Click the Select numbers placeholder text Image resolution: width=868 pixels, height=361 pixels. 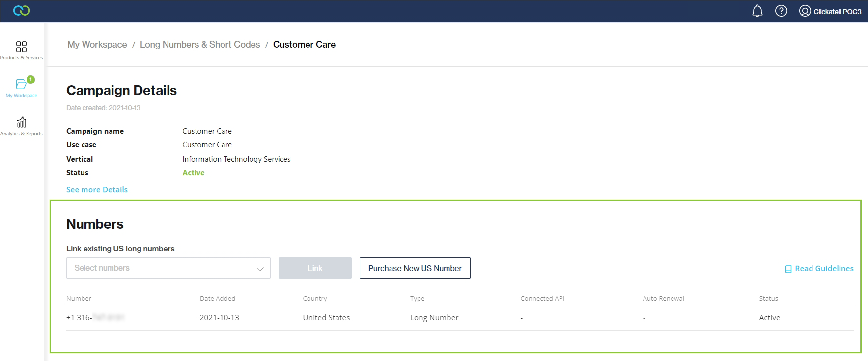pyautogui.click(x=102, y=268)
